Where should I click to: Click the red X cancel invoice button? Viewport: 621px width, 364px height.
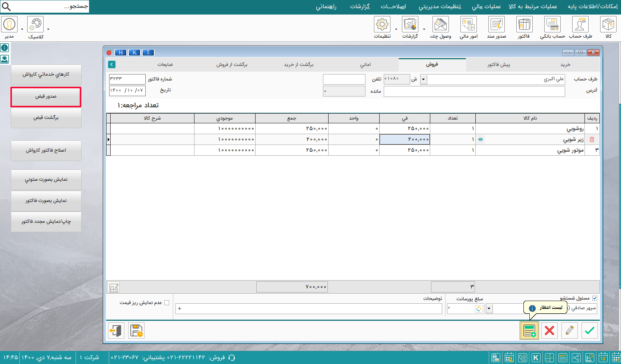point(549,330)
